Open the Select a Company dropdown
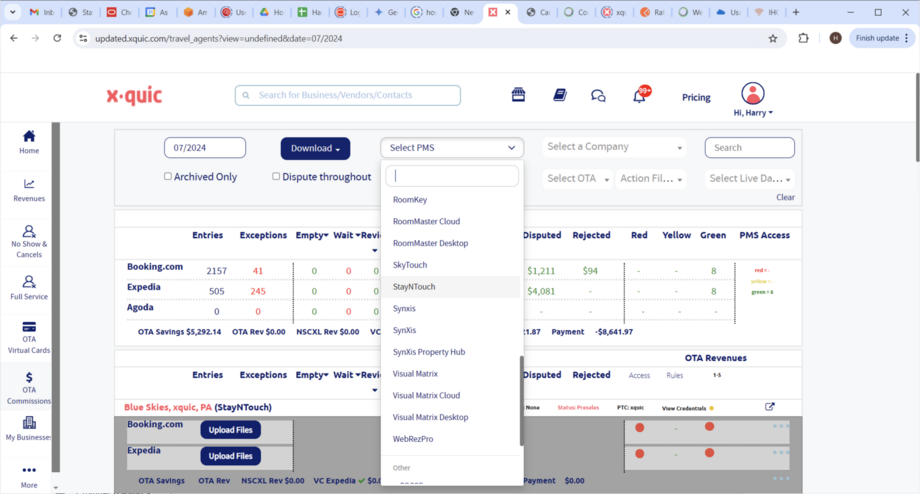 point(614,147)
